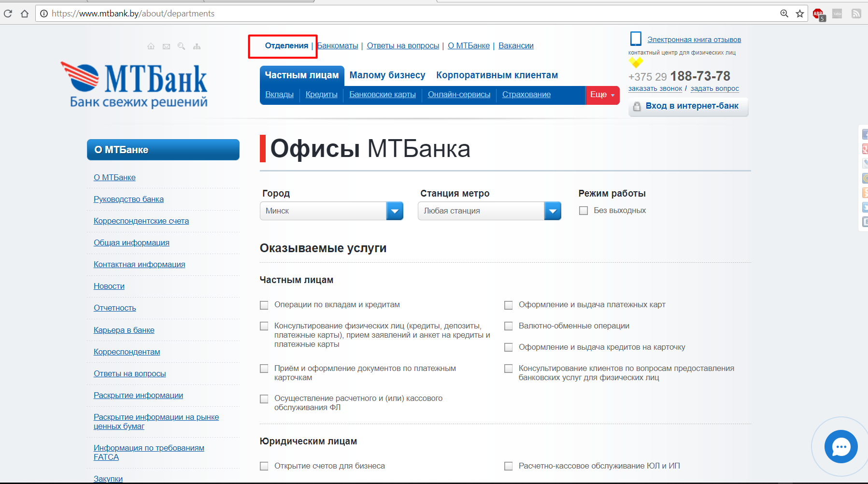The width and height of the screenshot is (868, 484).
Task: Open the "Руководство банка" sidebar link
Action: pyautogui.click(x=128, y=199)
